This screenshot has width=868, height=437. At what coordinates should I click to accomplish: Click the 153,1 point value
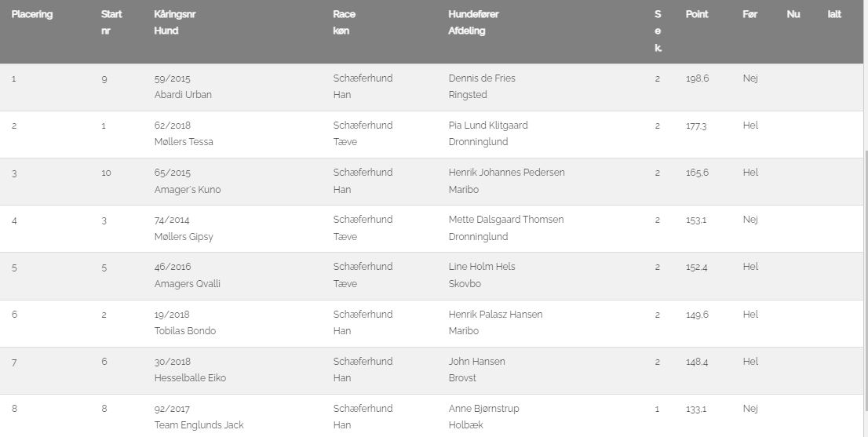695,220
